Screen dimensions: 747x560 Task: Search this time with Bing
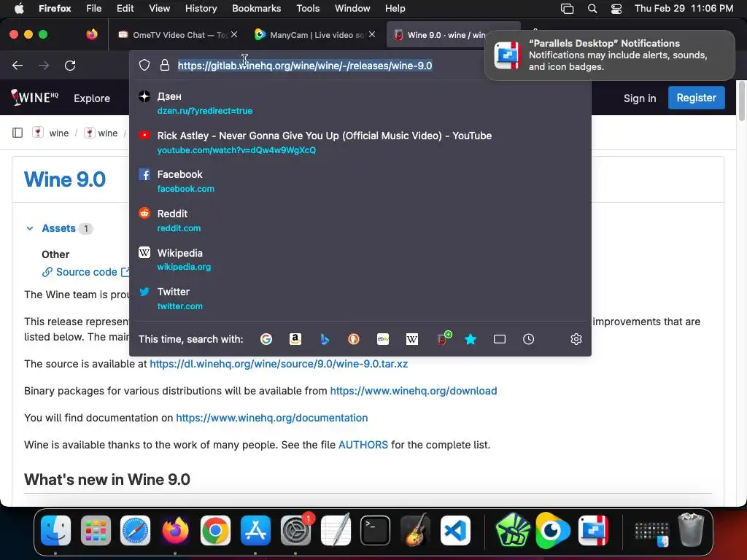coord(325,339)
